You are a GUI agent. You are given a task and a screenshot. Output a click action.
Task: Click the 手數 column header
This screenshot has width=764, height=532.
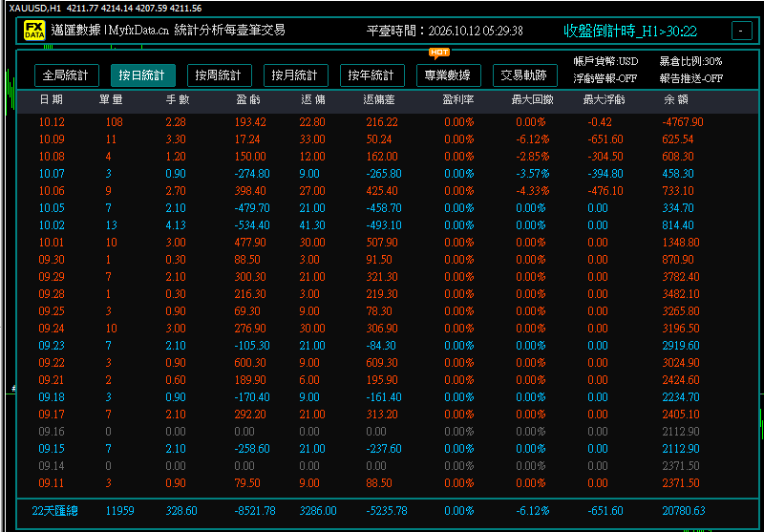pos(178,100)
